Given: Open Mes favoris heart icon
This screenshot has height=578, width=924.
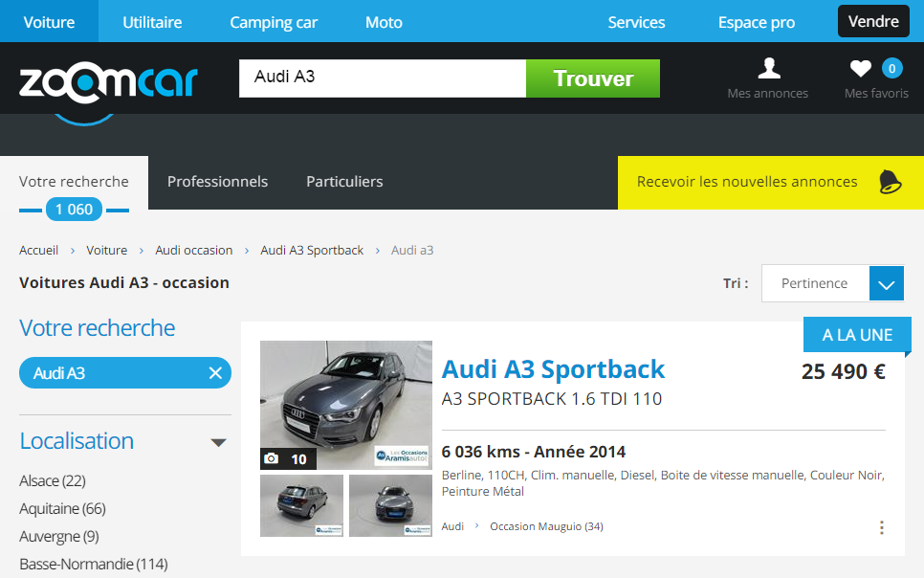Looking at the screenshot, I should coord(860,68).
